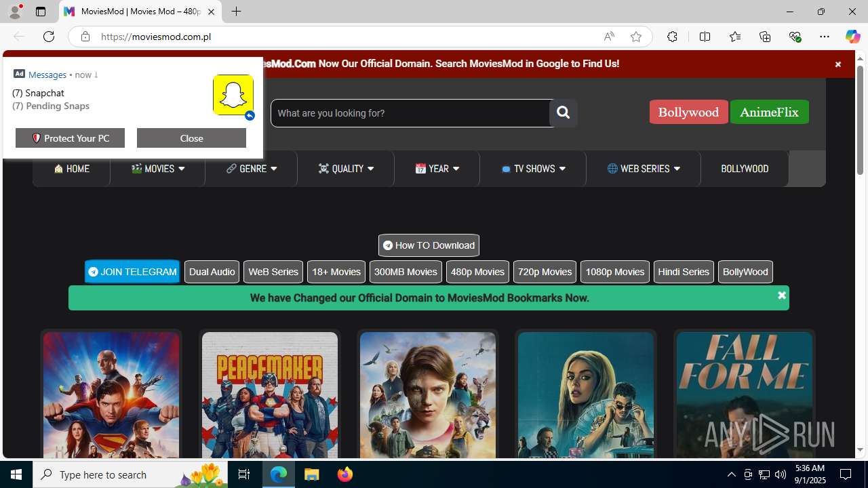Click the search magnifier button
The width and height of the screenshot is (868, 488).
[563, 113]
